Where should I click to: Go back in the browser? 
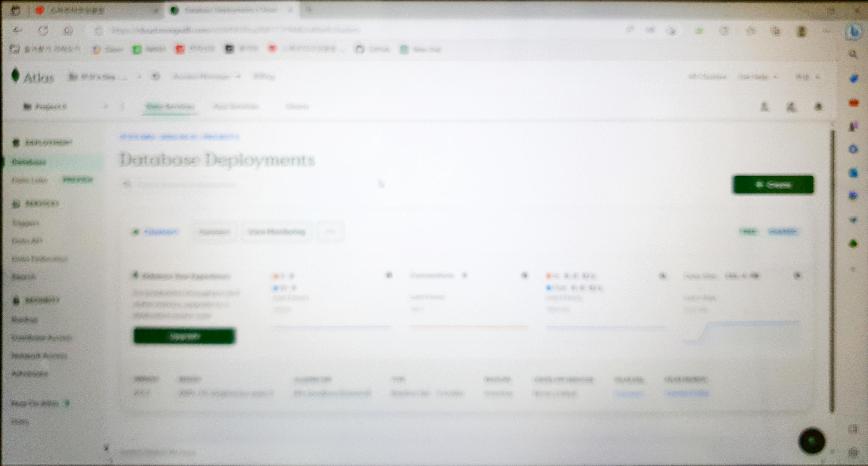point(17,31)
